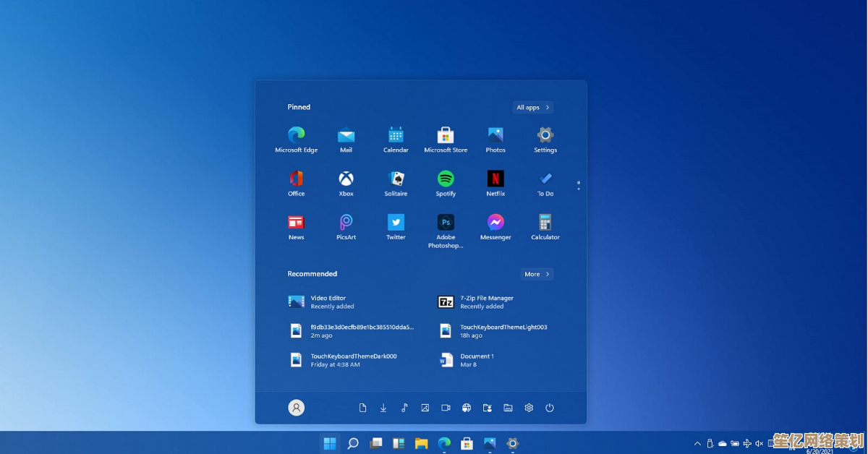
Task: Open Photos app on taskbar
Action: coord(490,443)
